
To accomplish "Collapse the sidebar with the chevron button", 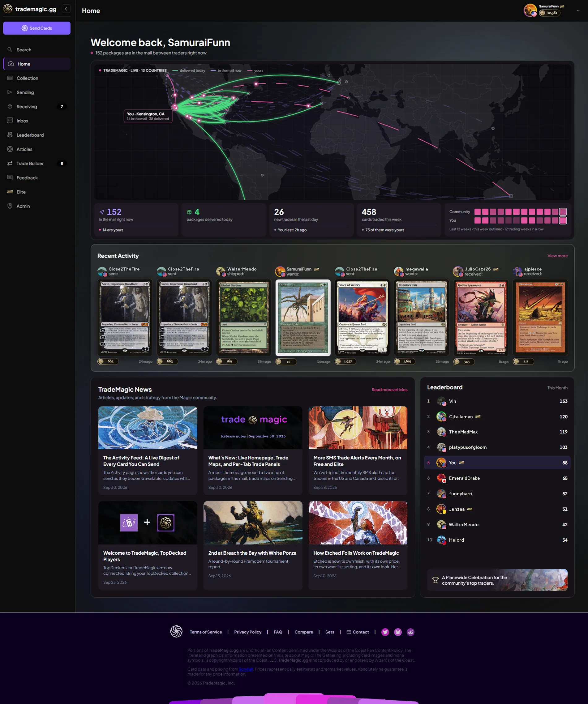I will click(x=66, y=9).
